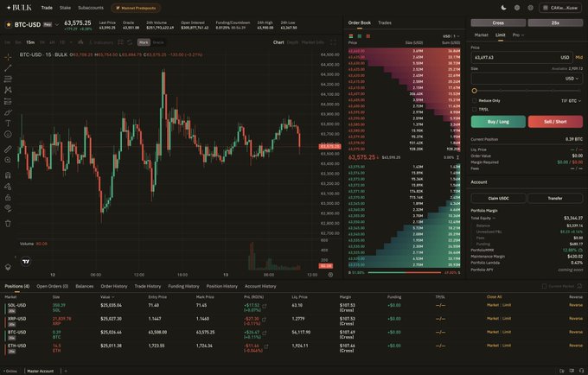588x375 pixels.
Task: Expand the BTC-USD market selector
Action: point(57,25)
